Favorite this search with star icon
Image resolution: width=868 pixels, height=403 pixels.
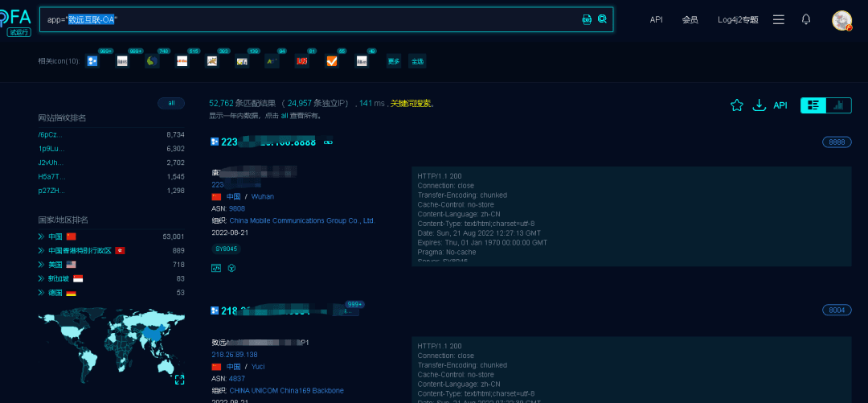(736, 105)
